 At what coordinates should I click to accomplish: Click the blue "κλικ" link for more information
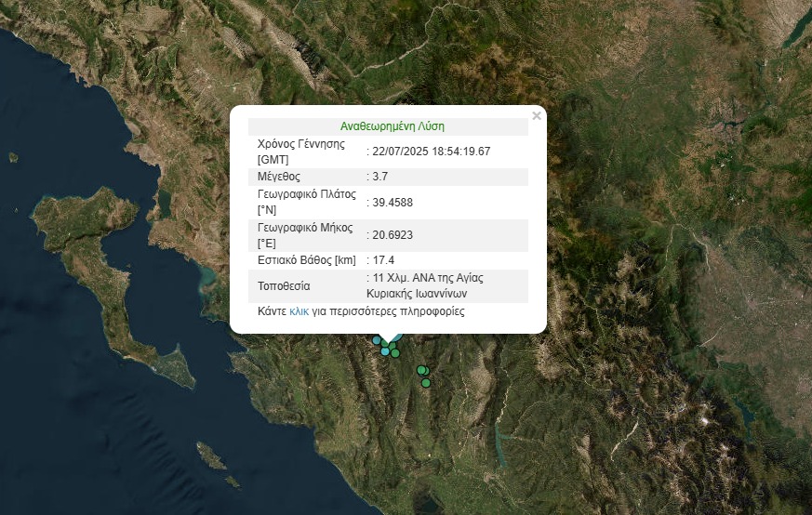pos(299,311)
